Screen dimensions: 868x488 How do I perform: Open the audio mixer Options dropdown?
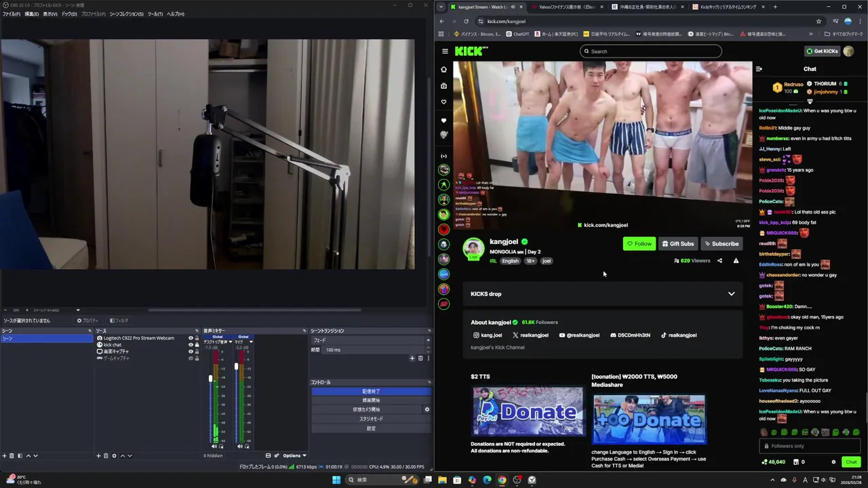[x=294, y=455]
